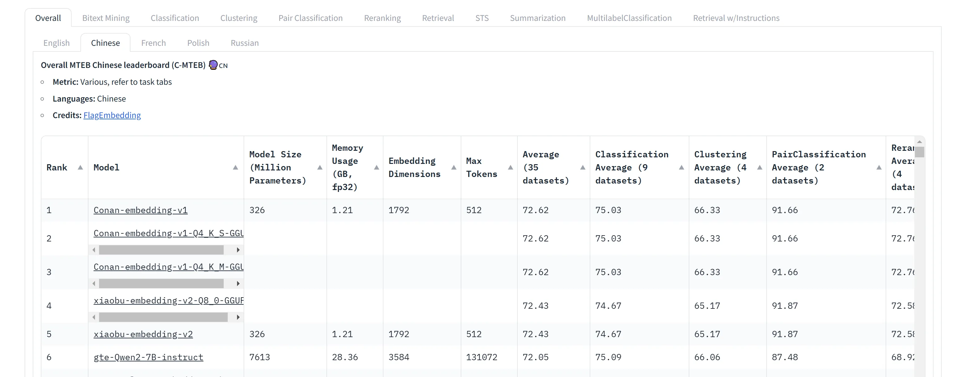Switch to Retrieval tab
The image size is (980, 377).
438,18
